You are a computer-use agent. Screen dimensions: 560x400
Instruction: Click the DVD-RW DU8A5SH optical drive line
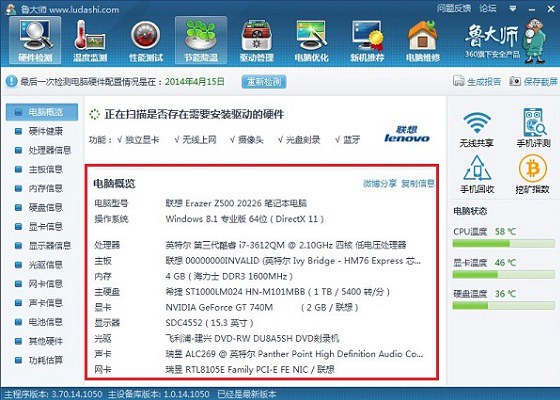(x=252, y=339)
